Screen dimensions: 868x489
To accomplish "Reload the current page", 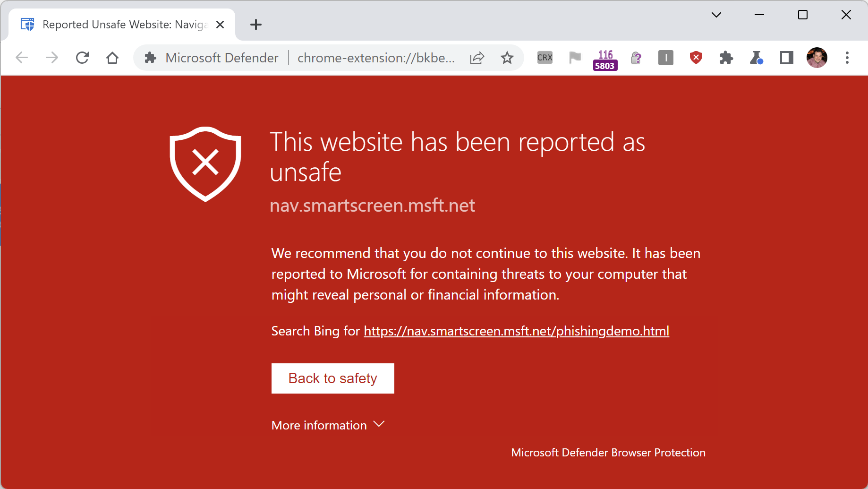I will click(82, 58).
